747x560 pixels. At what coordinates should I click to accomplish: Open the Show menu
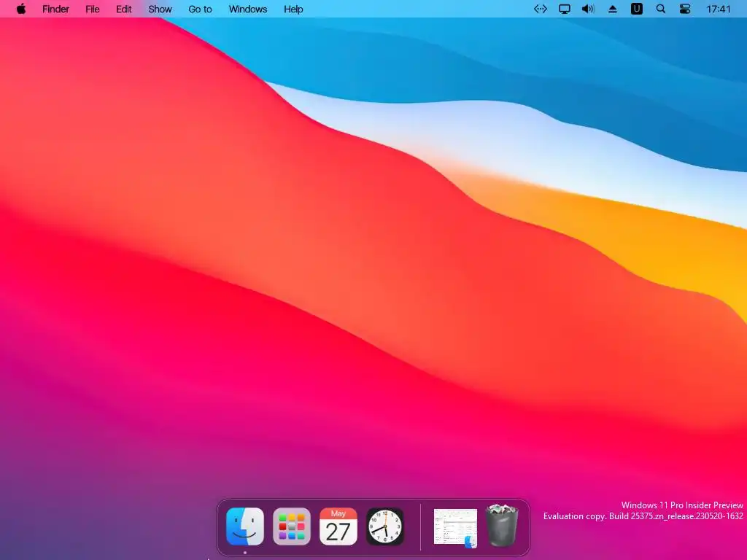tap(160, 9)
